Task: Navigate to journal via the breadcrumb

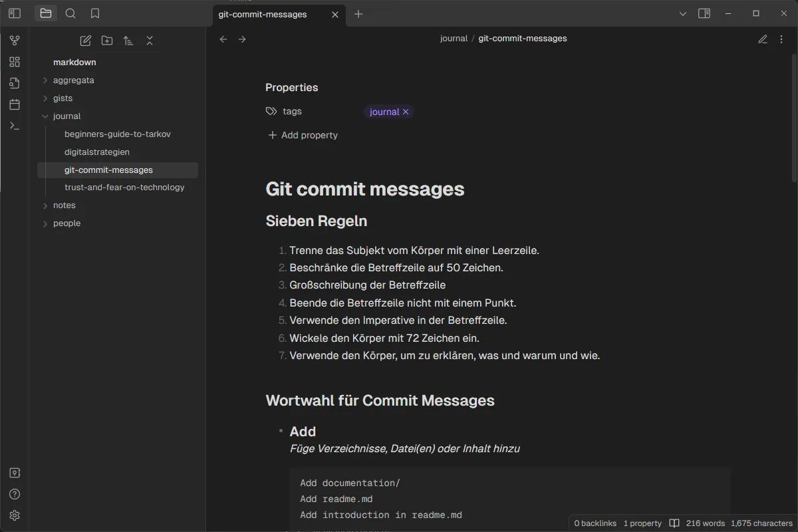Action: click(x=454, y=38)
